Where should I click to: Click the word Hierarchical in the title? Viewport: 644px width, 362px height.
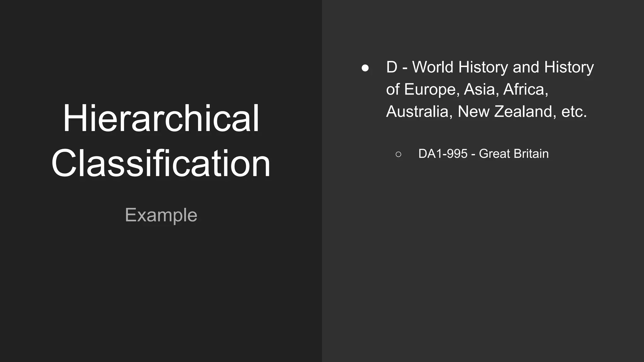[x=161, y=118]
